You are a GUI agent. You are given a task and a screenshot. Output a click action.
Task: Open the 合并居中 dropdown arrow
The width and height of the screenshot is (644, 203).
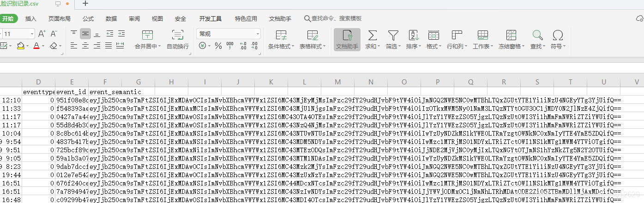pos(160,46)
